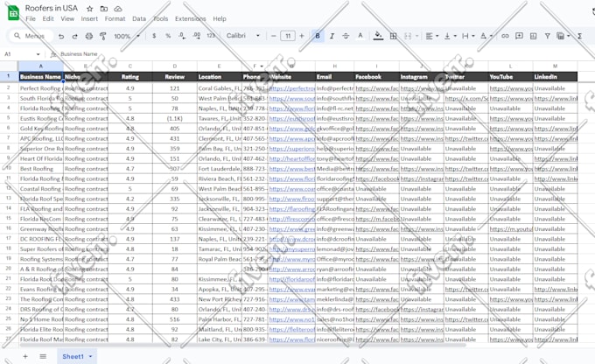
Task: Open Perfect Roofing website link
Action: pos(291,88)
